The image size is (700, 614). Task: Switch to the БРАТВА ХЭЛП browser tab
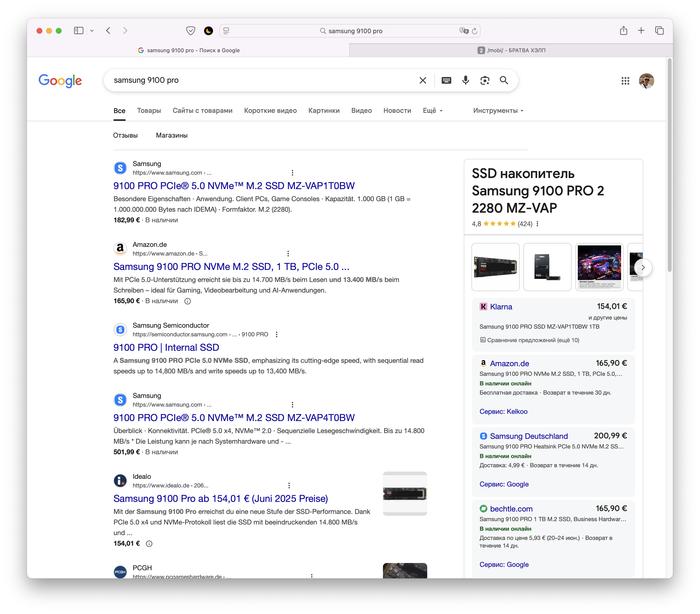tap(511, 50)
